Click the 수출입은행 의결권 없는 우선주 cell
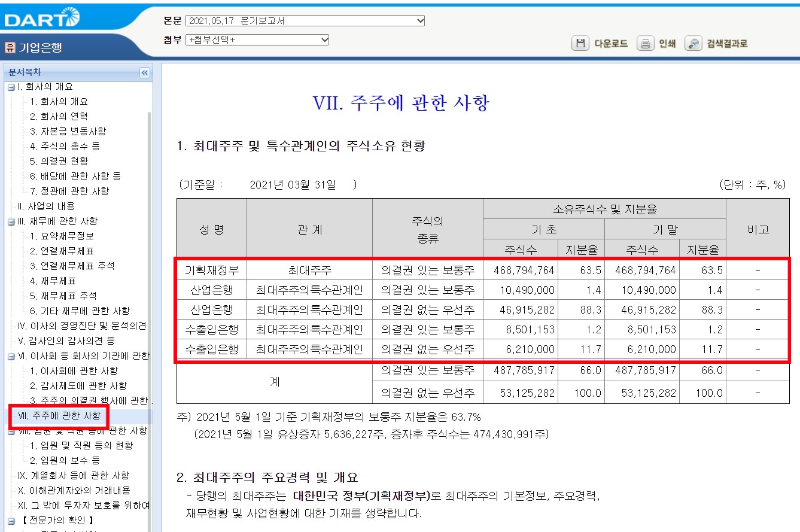Screen dimensions: 800x532 pos(428,349)
